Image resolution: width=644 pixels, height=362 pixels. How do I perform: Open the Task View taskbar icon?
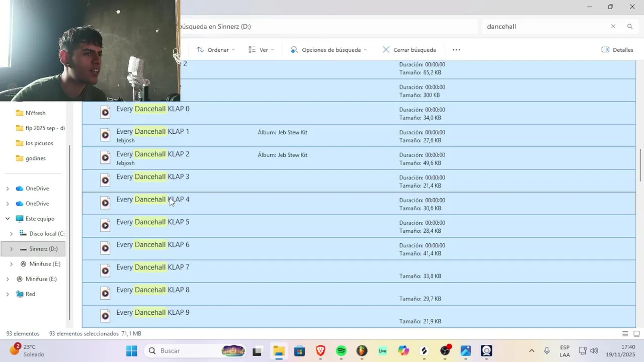pos(257,350)
